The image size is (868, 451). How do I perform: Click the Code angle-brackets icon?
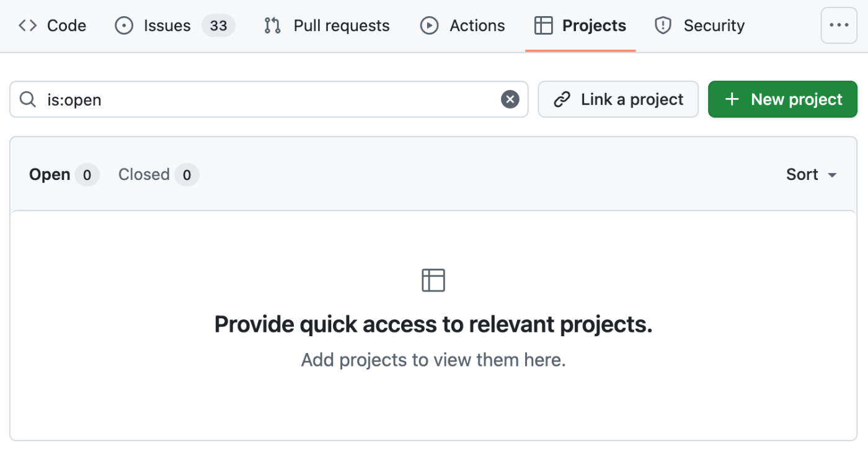tap(28, 25)
